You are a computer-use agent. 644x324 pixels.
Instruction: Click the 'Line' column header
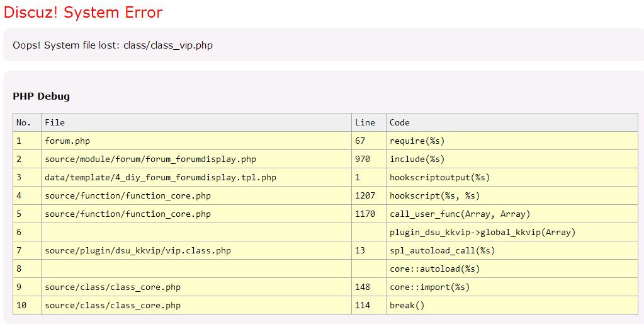coord(369,122)
